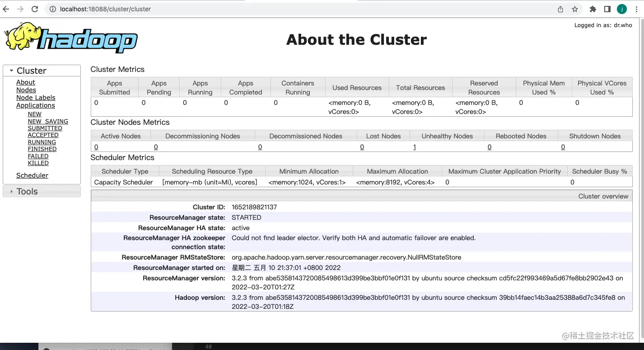
Task: Click the NullRMStateStore class name
Action: coord(346,257)
